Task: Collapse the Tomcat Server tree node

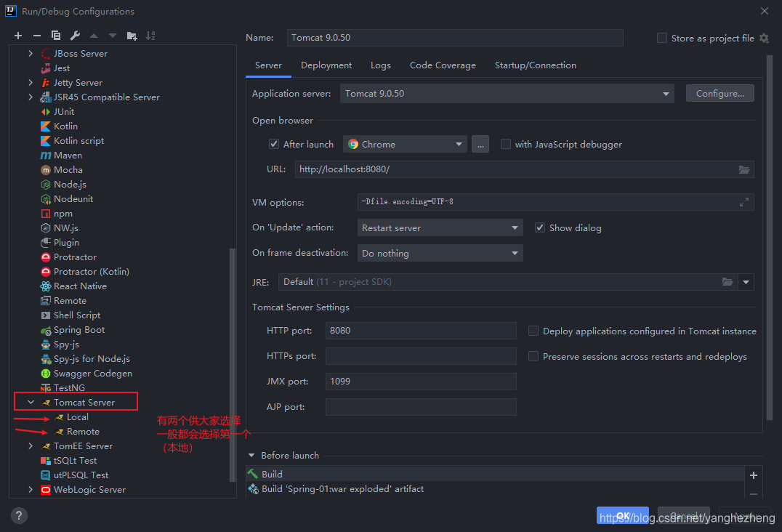Action: point(31,401)
